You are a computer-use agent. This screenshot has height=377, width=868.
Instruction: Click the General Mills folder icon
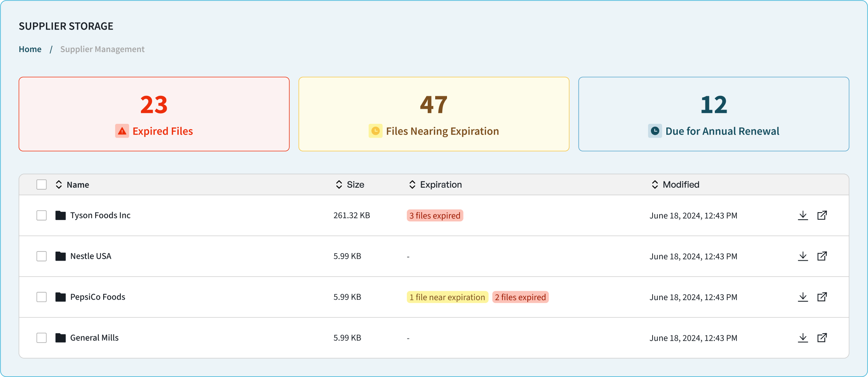click(x=60, y=338)
